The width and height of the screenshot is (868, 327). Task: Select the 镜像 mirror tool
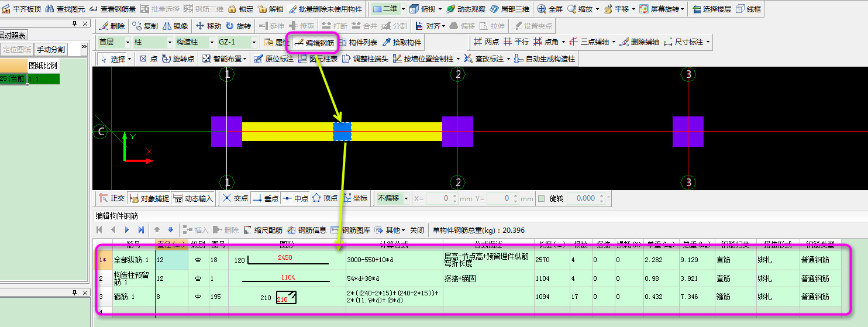(175, 26)
